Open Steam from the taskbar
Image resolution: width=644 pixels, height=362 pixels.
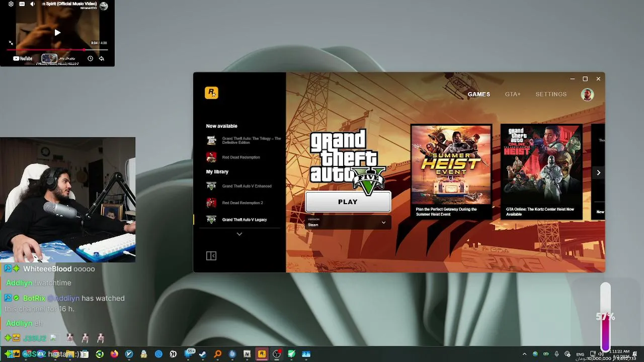[x=203, y=354]
